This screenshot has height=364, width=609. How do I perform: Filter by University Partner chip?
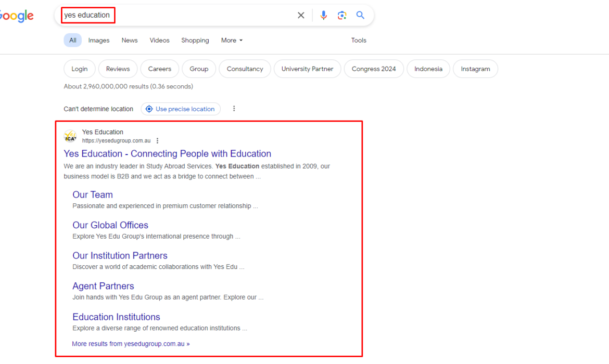[x=307, y=69]
